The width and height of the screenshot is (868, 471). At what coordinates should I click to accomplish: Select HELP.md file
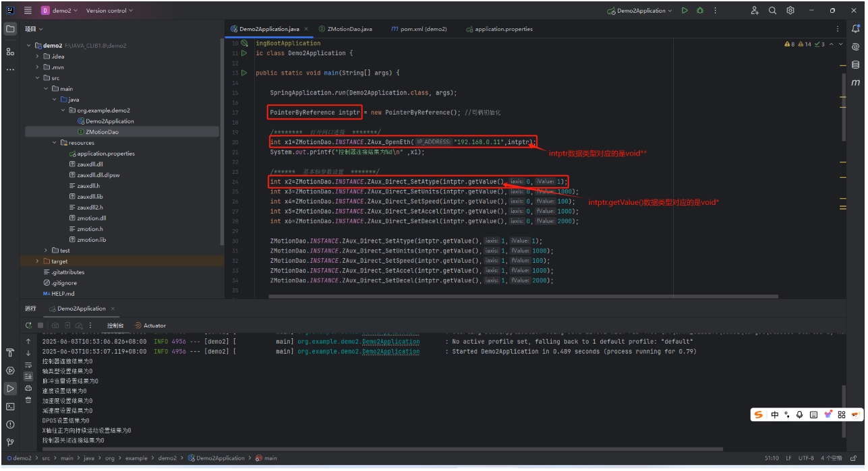[59, 294]
